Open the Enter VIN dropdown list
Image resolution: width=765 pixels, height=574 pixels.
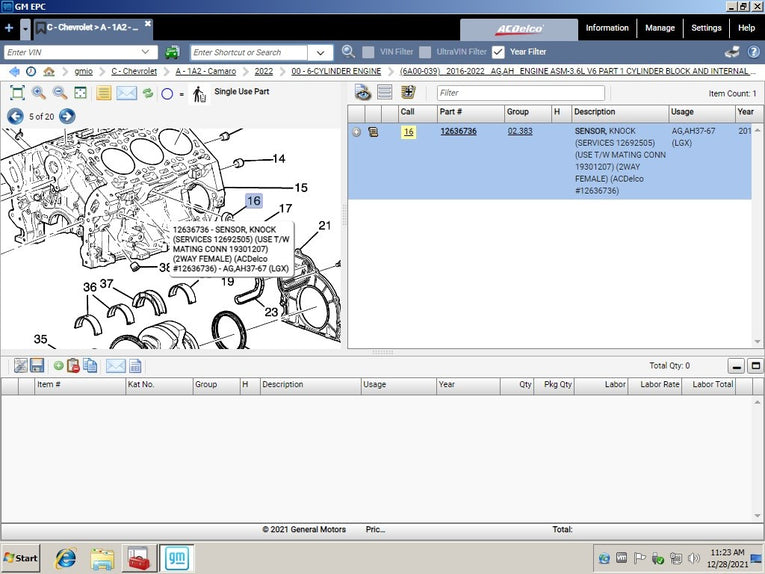coord(147,52)
